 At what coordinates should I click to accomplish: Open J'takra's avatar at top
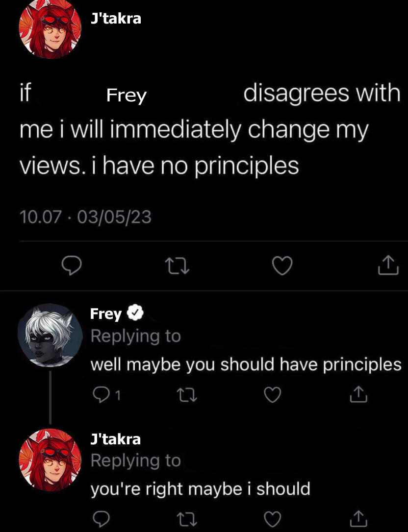49,29
